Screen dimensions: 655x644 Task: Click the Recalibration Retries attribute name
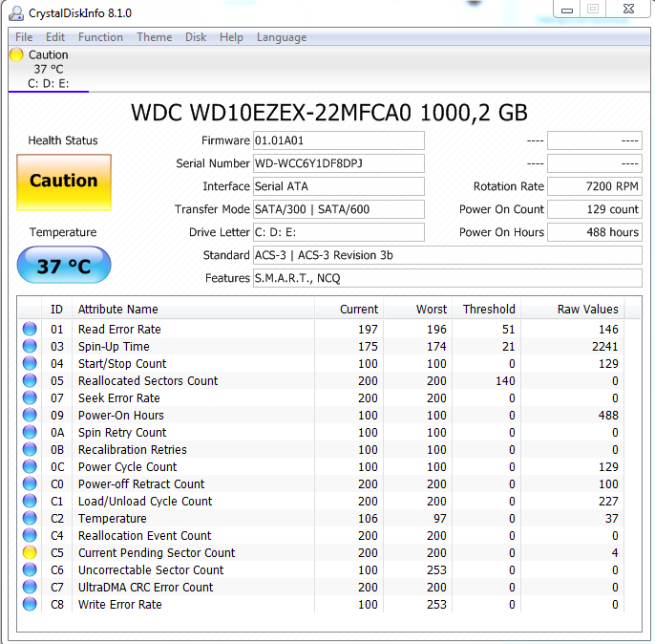[133, 450]
